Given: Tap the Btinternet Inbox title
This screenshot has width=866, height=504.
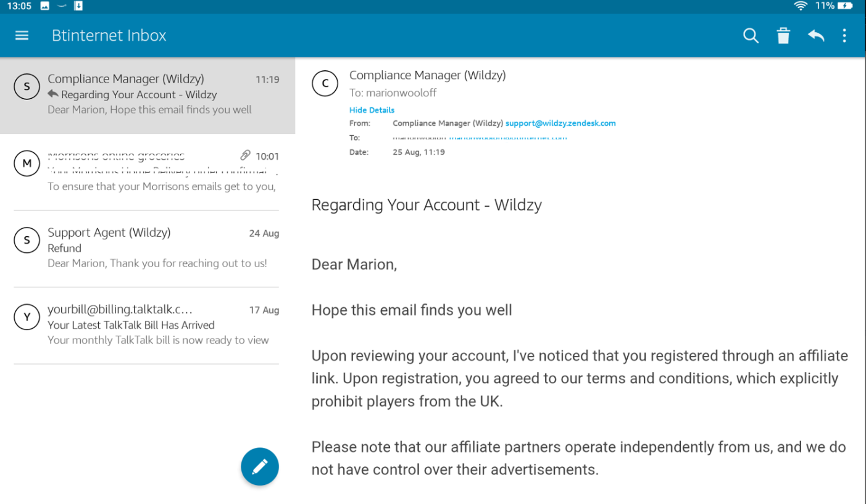Looking at the screenshot, I should [109, 36].
